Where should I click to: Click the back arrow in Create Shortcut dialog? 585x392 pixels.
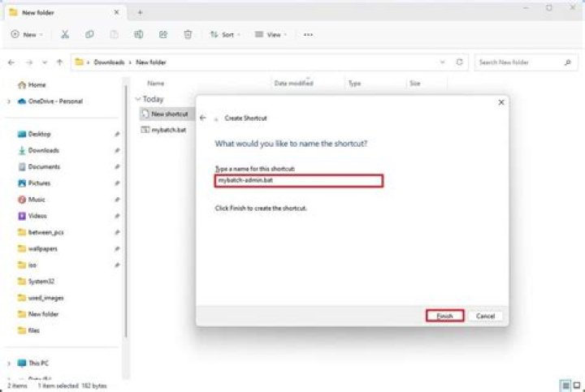point(203,118)
